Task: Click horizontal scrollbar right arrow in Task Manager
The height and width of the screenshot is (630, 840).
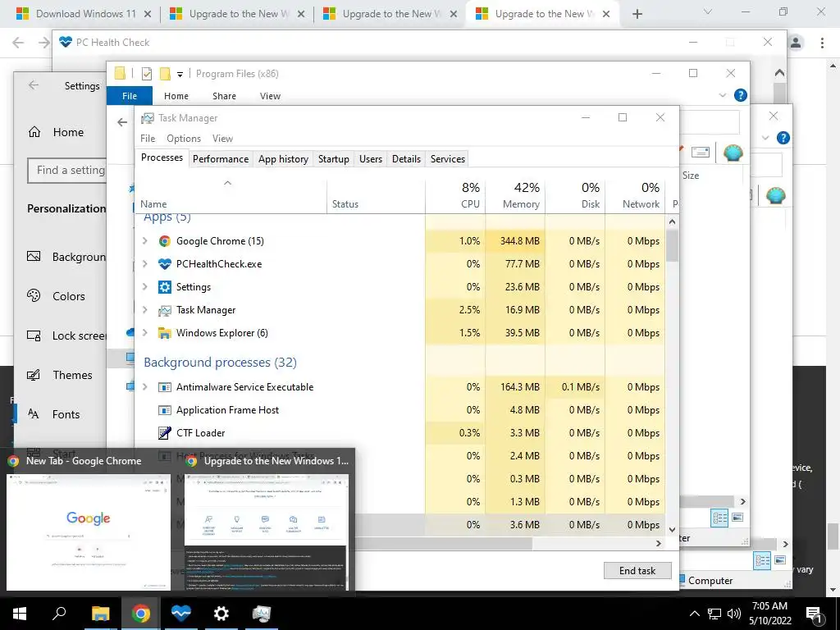Action: click(x=659, y=544)
